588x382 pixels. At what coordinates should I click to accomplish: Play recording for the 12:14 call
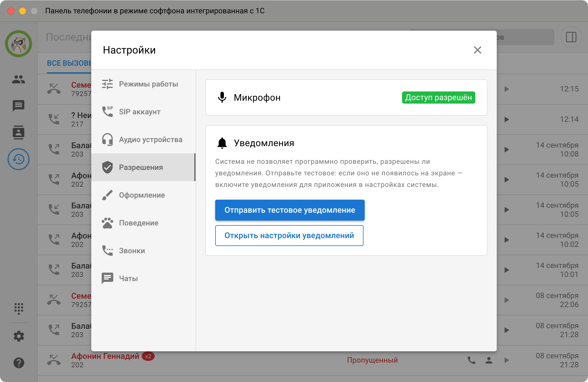pyautogui.click(x=507, y=119)
